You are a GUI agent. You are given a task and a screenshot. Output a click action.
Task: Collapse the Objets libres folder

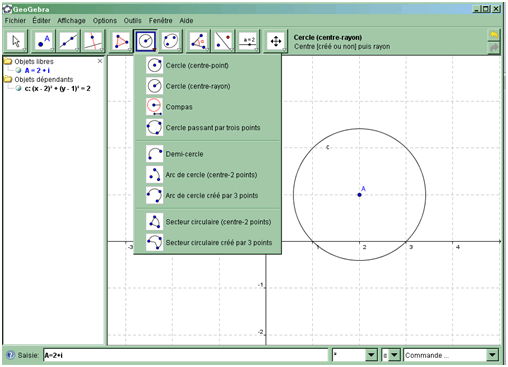coord(8,61)
